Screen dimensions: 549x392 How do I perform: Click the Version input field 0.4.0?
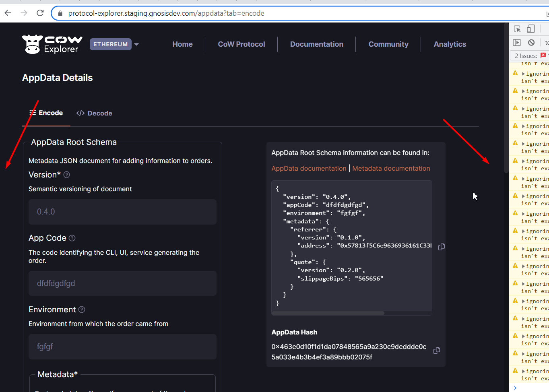[x=122, y=212]
